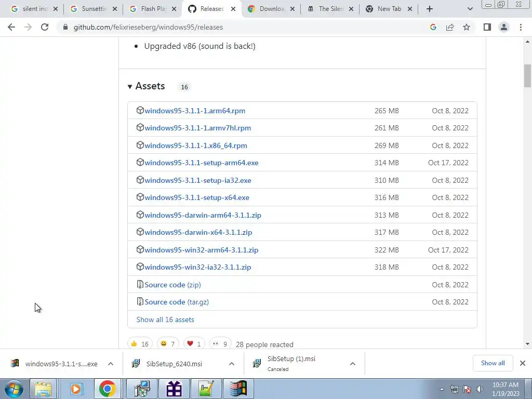This screenshot has height=399, width=532.
Task: Show hidden system tray icons
Action: 442,389
